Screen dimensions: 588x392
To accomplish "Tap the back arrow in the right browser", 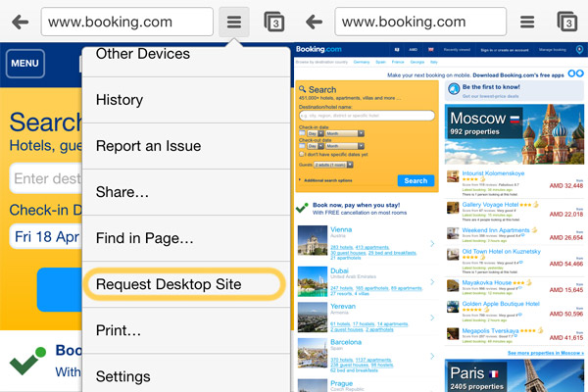I will 314,23.
